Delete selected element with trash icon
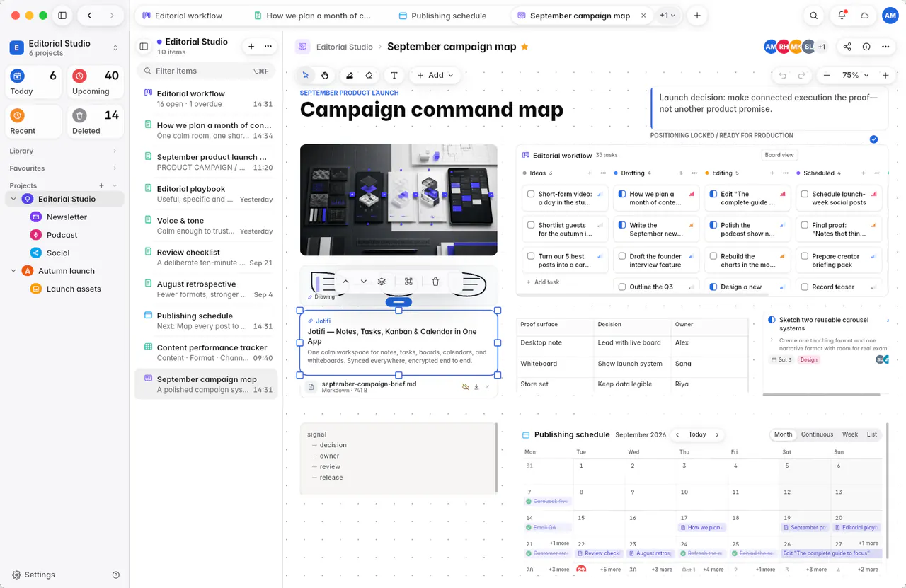 coord(435,282)
